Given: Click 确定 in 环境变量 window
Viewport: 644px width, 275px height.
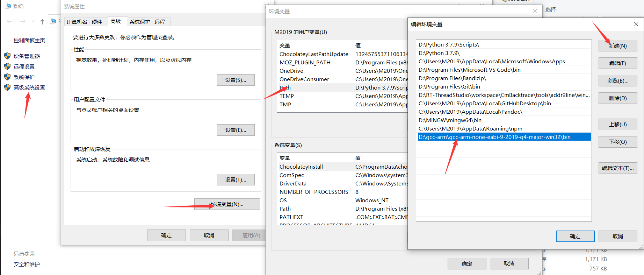Looking at the screenshot, I should tap(467, 263).
